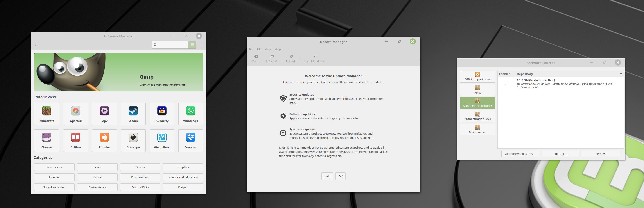Click OK on the Update Manager welcome
This screenshot has height=208, width=644.
340,176
